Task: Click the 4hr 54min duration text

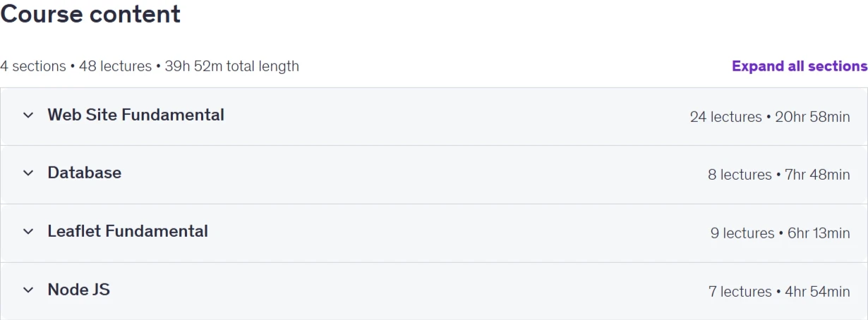Action: (x=817, y=292)
